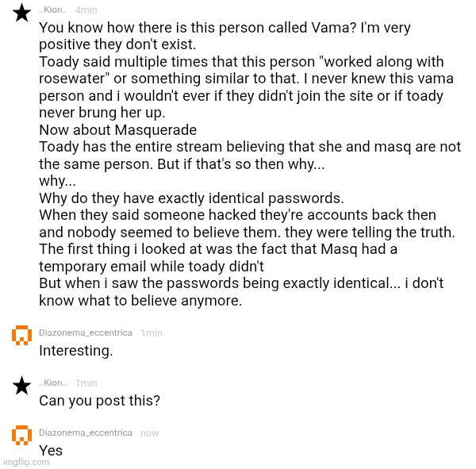
Task: Open the Diazonema_eccentrica username above "Yes"
Action: [x=86, y=433]
